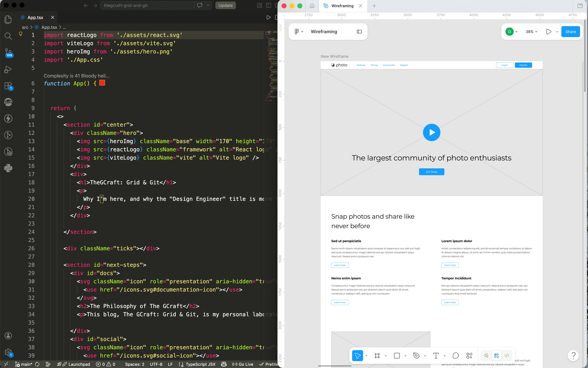The image size is (588, 368).
Task: Click the Share button in Figma
Action: [570, 32]
